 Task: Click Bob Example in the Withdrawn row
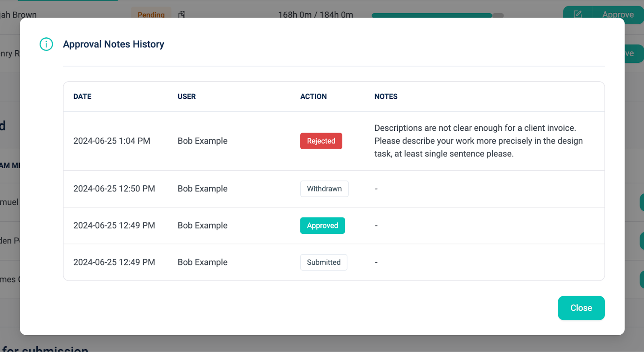point(202,189)
